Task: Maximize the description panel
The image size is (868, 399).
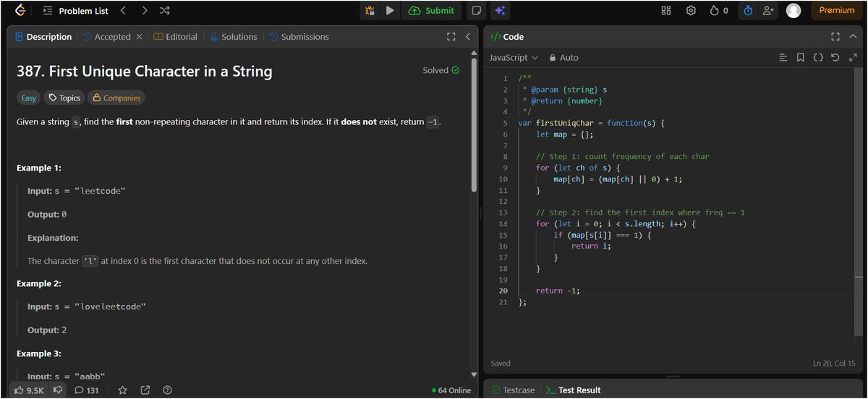Action: (x=451, y=37)
